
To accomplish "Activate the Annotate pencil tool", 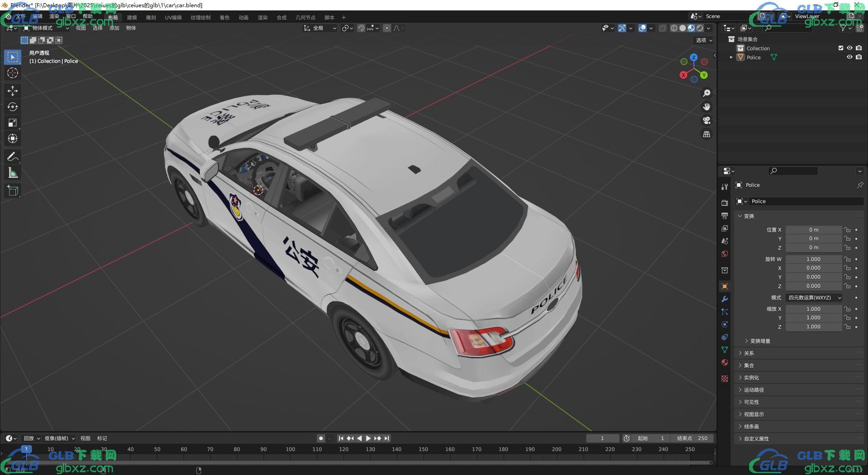I will [13, 157].
